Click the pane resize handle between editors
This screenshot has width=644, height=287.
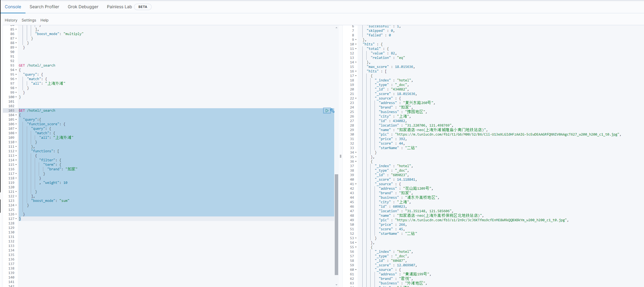tap(341, 156)
